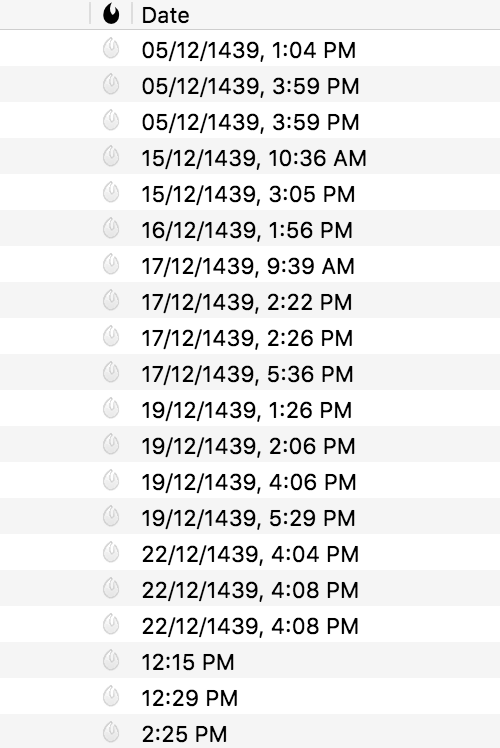Toggle flame icon for 17/12/1439, 5:36 PM
Screen dimensions: 500x748
click(111, 373)
